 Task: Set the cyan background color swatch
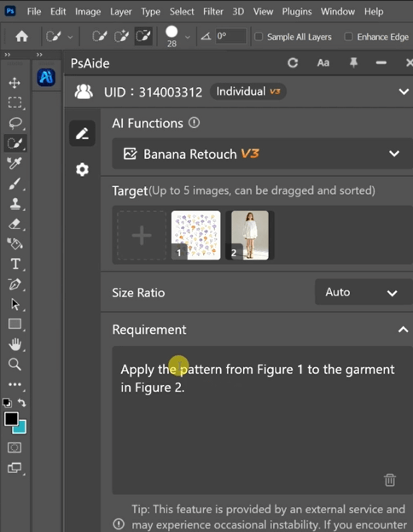[21, 429]
